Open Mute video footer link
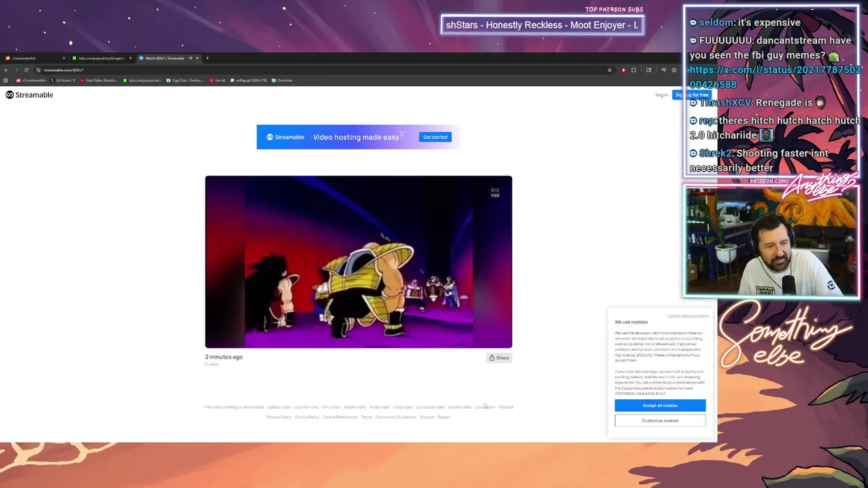This screenshot has height=488, width=868. [x=380, y=407]
